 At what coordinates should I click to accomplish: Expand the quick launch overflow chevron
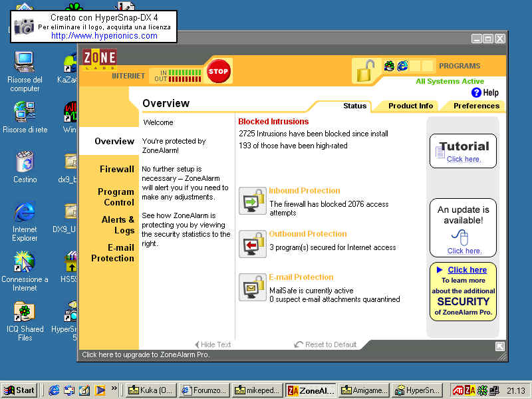pos(114,388)
